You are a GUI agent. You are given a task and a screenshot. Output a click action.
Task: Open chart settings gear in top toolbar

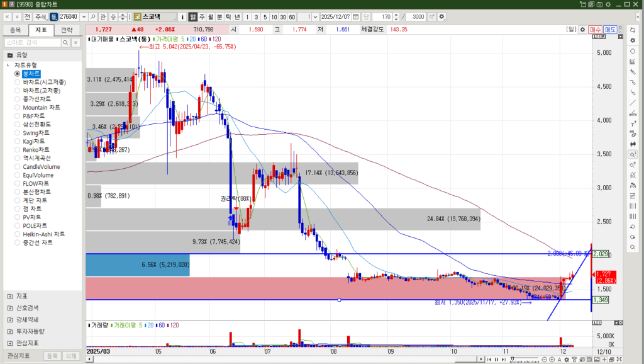tap(441, 16)
